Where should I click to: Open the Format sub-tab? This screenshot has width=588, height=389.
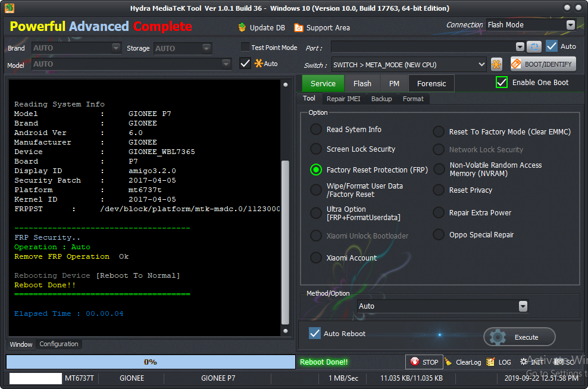point(413,99)
